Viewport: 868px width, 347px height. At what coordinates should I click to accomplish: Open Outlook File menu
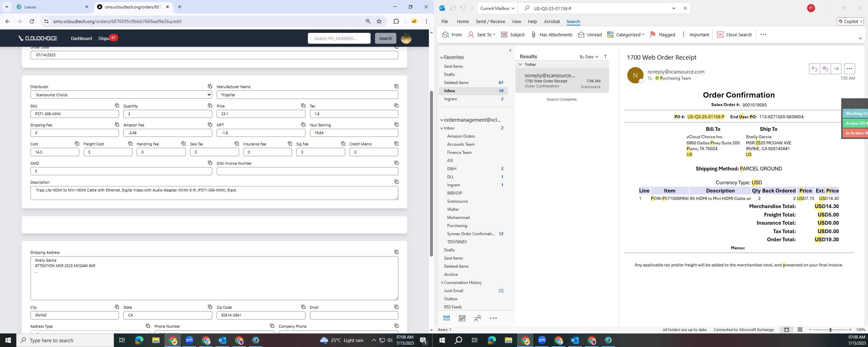pyautogui.click(x=445, y=21)
